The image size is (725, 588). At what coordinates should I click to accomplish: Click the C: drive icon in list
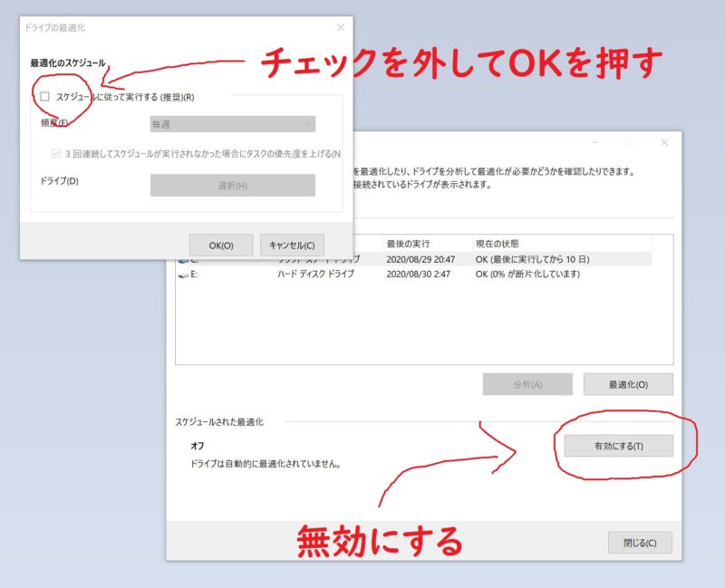click(x=184, y=261)
